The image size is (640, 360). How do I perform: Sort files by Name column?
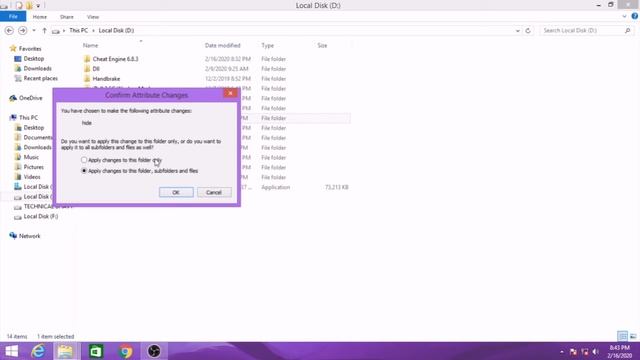pyautogui.click(x=91, y=45)
